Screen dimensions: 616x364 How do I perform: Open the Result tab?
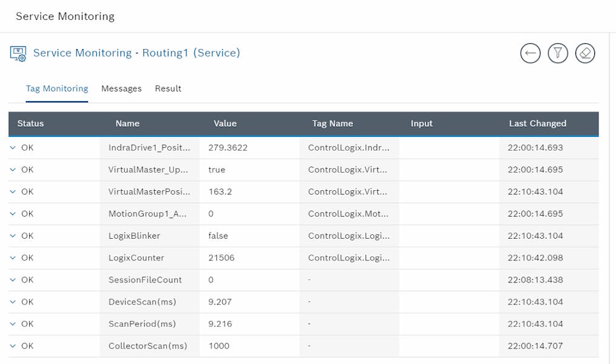point(168,88)
